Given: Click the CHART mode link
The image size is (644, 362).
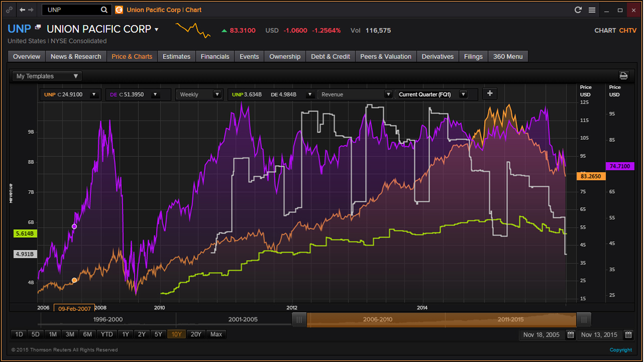Looking at the screenshot, I should (x=605, y=30).
